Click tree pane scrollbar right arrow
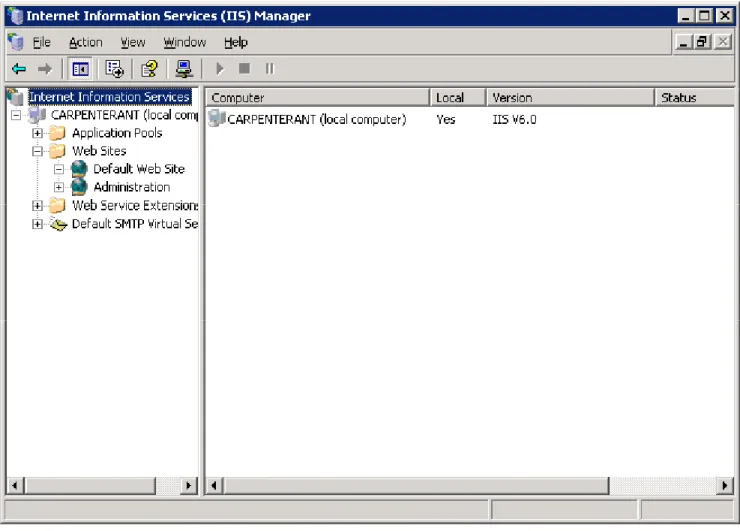This screenshot has width=740, height=531. tap(189, 485)
